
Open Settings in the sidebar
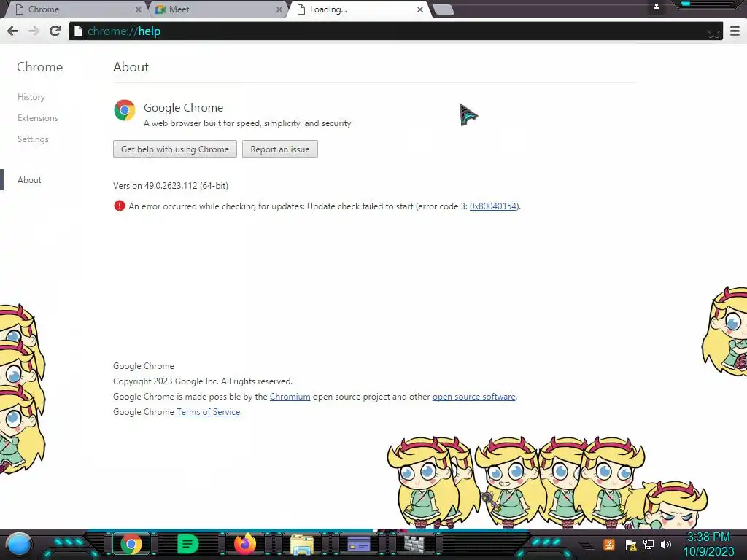[x=33, y=139]
